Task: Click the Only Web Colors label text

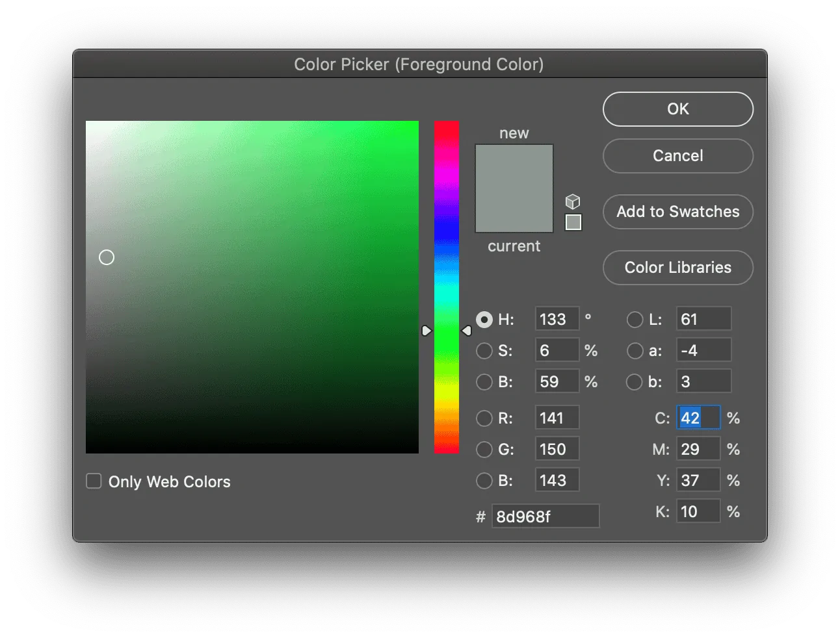Action: 170,481
